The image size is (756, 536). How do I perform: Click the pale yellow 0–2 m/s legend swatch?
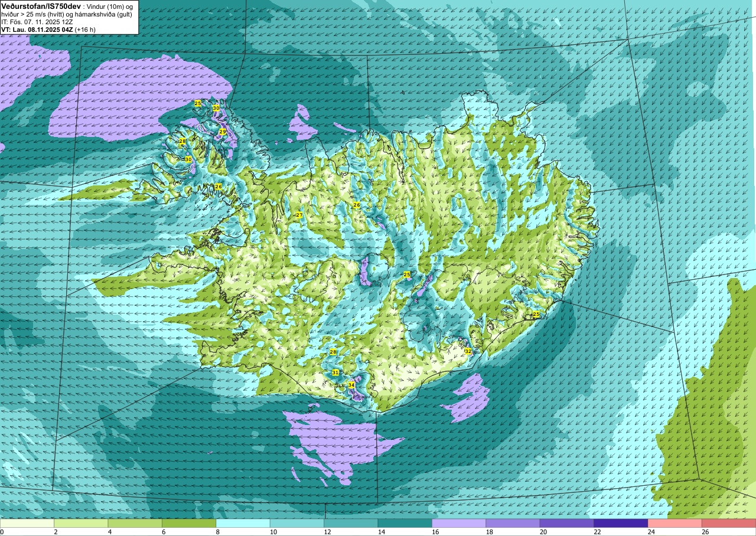click(x=27, y=523)
